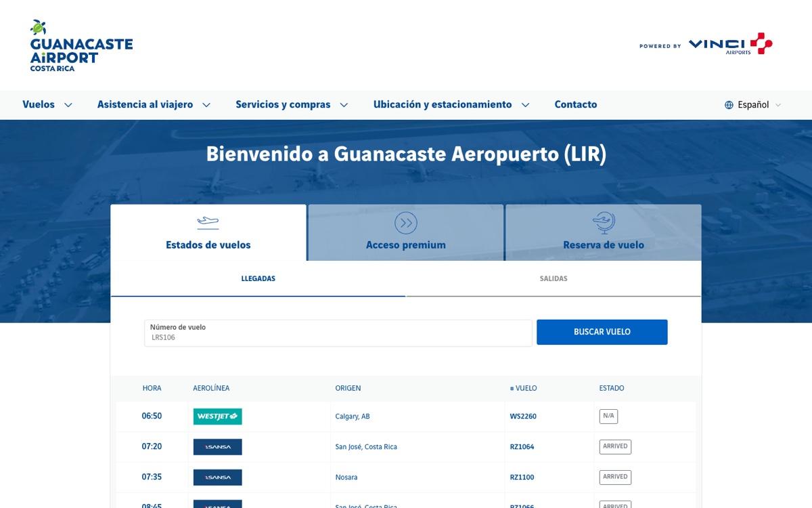Expand the Asistencia al viajero chevron
The image size is (812, 508).
pos(206,105)
